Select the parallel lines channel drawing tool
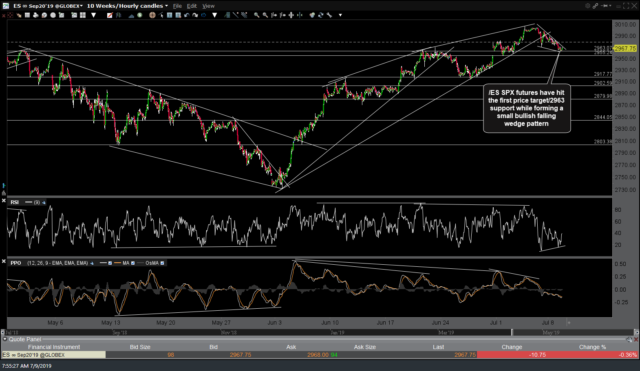 pyautogui.click(x=244, y=15)
